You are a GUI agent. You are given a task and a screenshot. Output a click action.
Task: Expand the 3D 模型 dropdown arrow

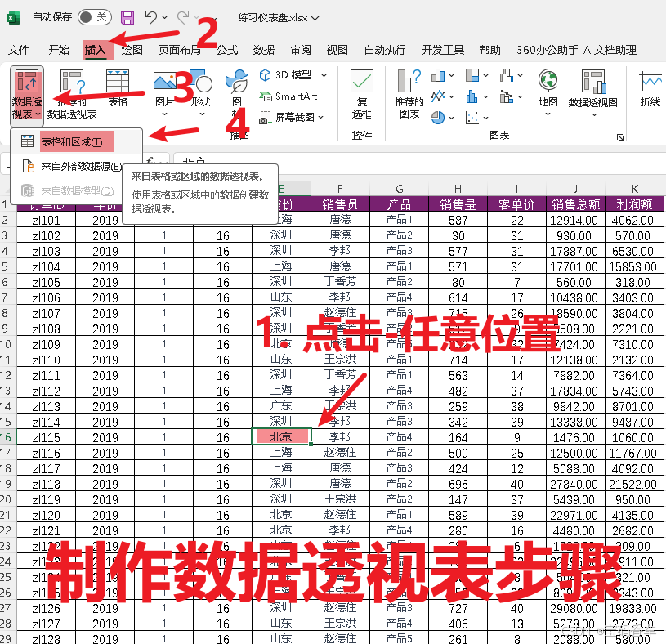tap(324, 76)
